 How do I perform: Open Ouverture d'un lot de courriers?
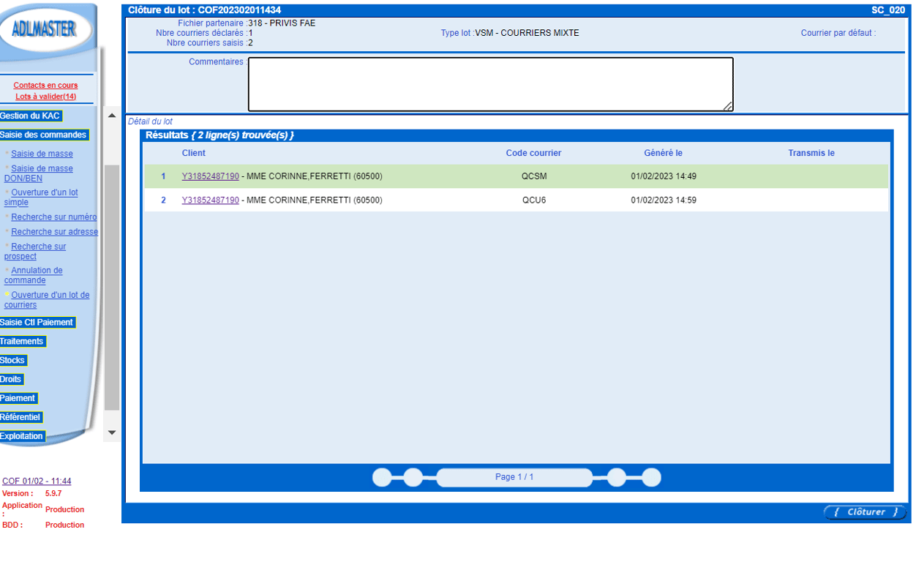(47, 300)
